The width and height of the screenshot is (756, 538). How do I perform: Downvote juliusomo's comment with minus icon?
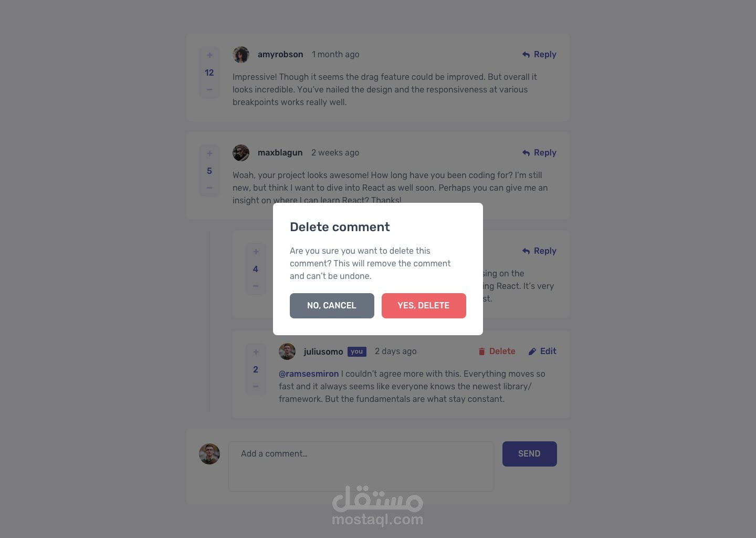(x=256, y=386)
